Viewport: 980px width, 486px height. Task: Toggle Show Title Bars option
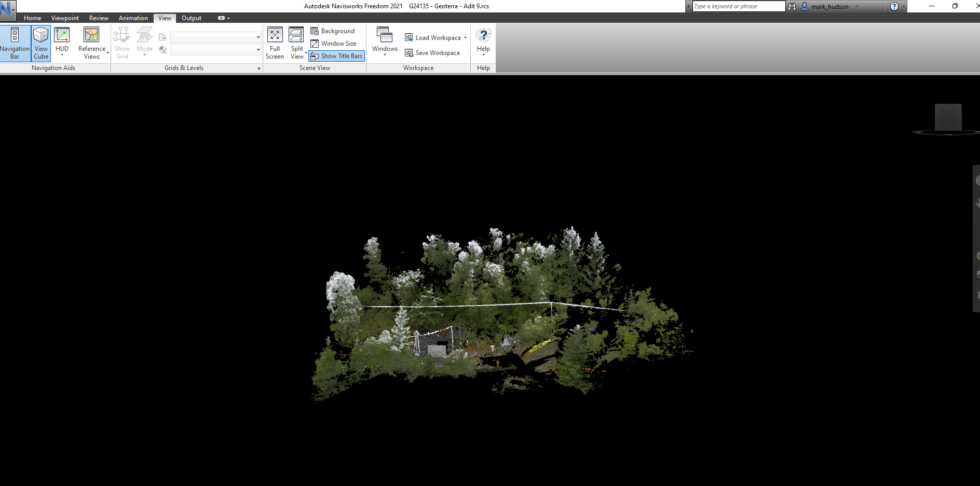337,56
